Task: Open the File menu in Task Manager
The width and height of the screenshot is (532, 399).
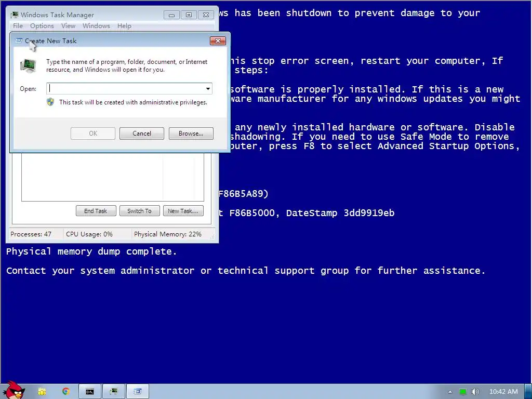Action: coord(18,26)
